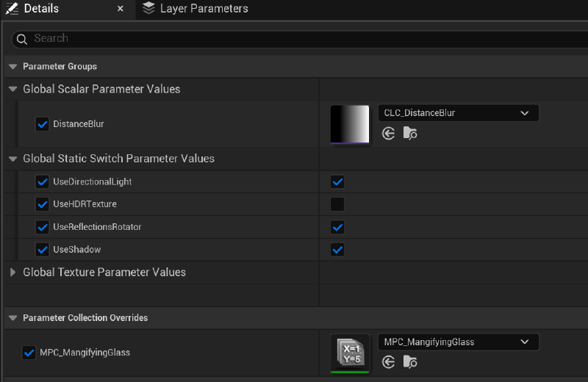
Task: Toggle the UseDirectionalLight override checkbox
Action: pyautogui.click(x=43, y=181)
